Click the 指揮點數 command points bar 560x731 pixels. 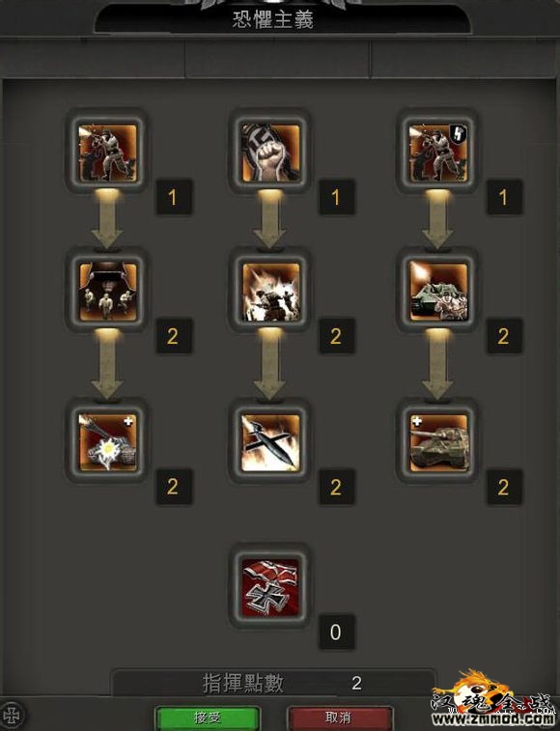(x=273, y=683)
